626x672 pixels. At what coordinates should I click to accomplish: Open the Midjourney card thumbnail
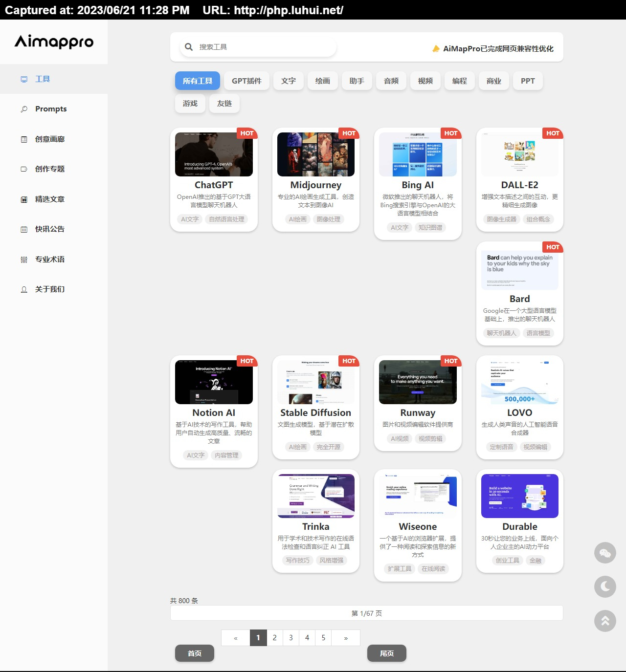(x=316, y=154)
